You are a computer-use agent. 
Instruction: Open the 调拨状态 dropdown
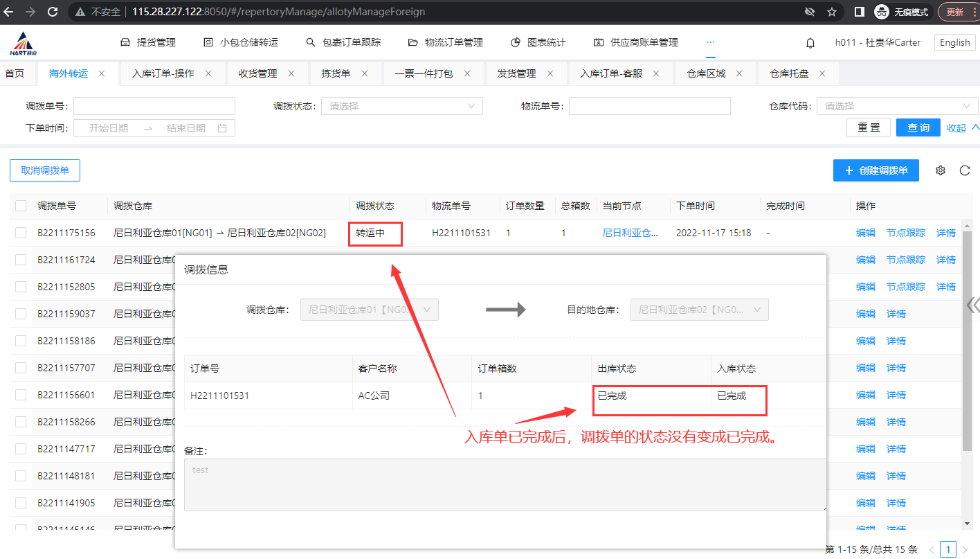point(401,106)
